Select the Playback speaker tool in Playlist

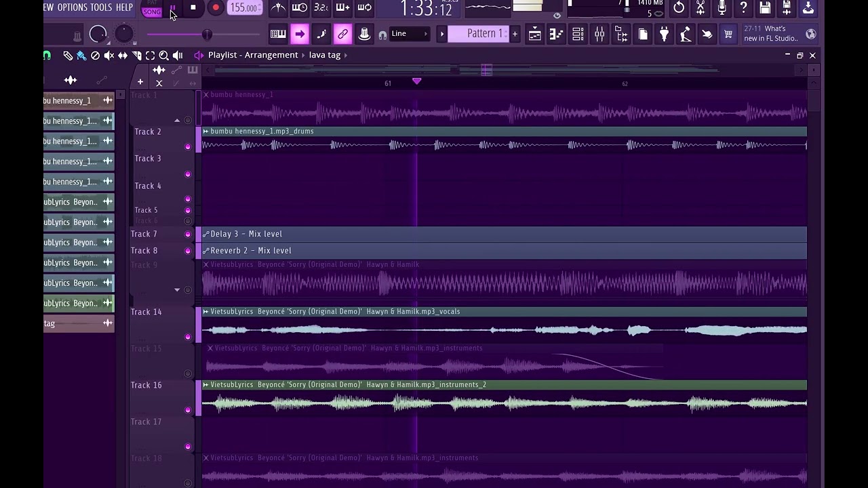click(x=178, y=56)
